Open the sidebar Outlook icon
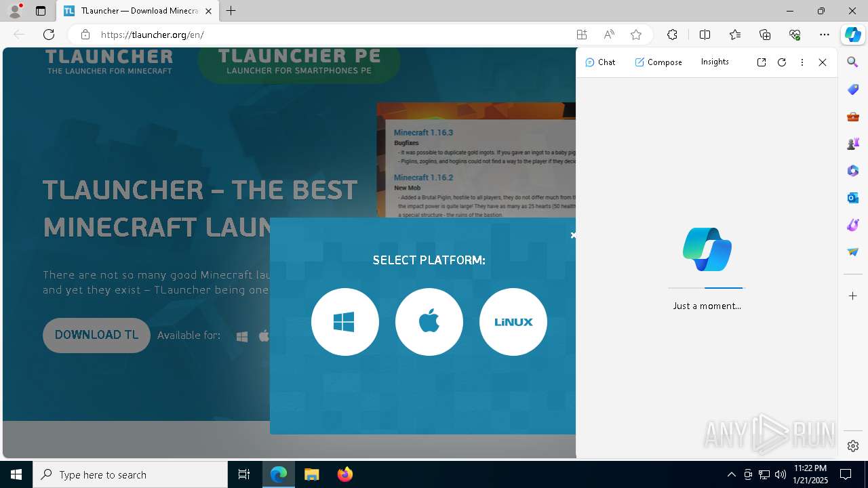 (853, 198)
